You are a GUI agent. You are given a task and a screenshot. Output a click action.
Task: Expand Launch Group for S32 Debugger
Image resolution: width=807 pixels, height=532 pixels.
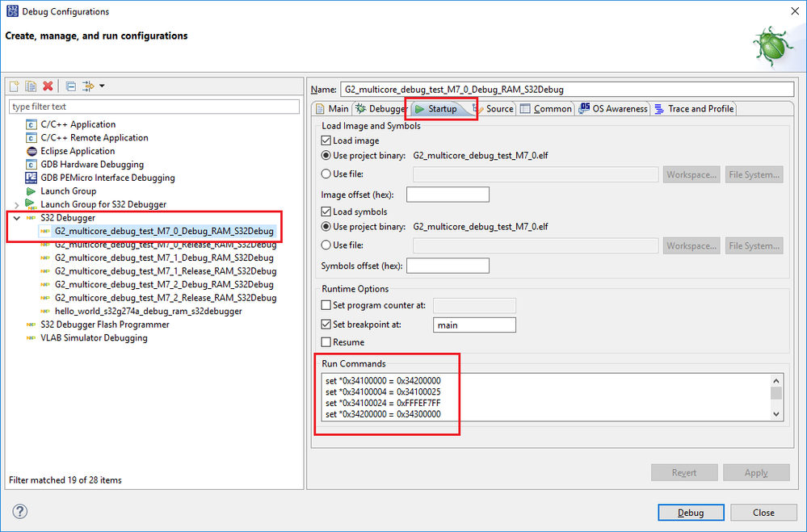click(x=16, y=205)
